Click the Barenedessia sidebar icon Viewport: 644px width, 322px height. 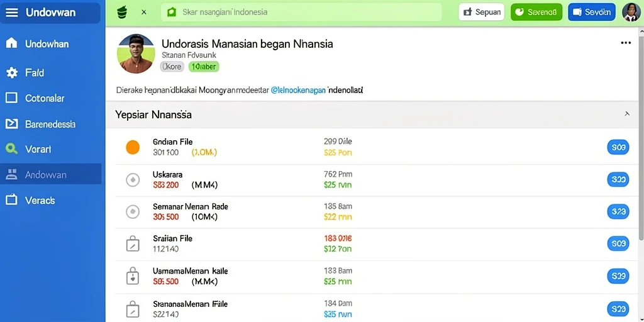[11, 124]
